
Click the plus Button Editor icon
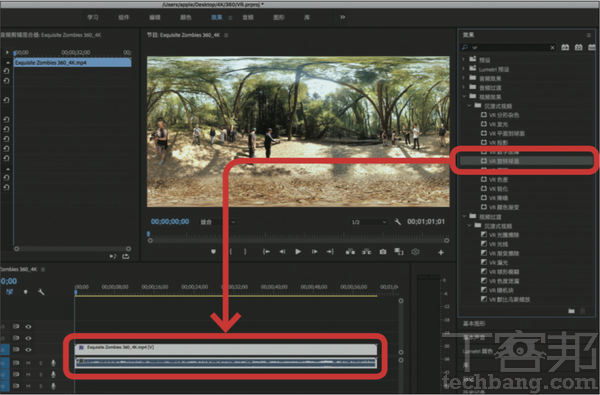[x=441, y=252]
